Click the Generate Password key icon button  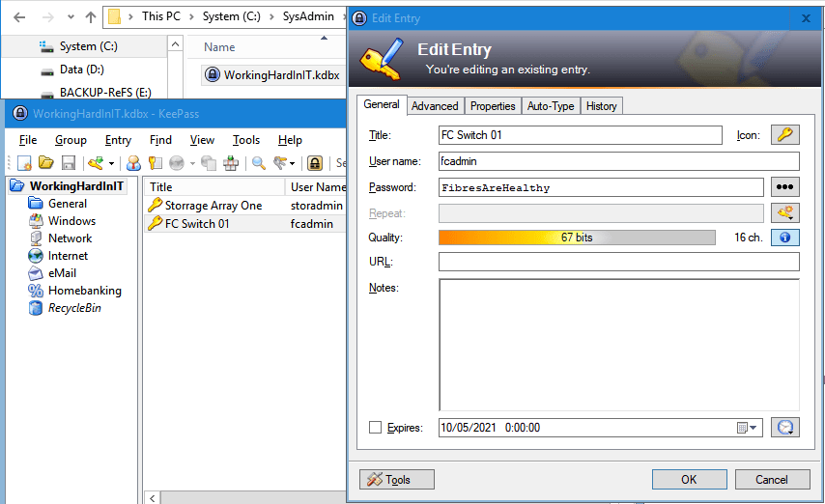(x=785, y=212)
